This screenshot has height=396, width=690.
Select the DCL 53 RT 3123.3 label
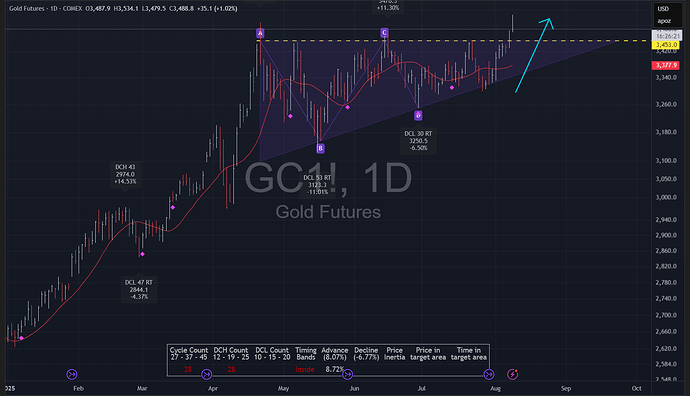coord(317,185)
